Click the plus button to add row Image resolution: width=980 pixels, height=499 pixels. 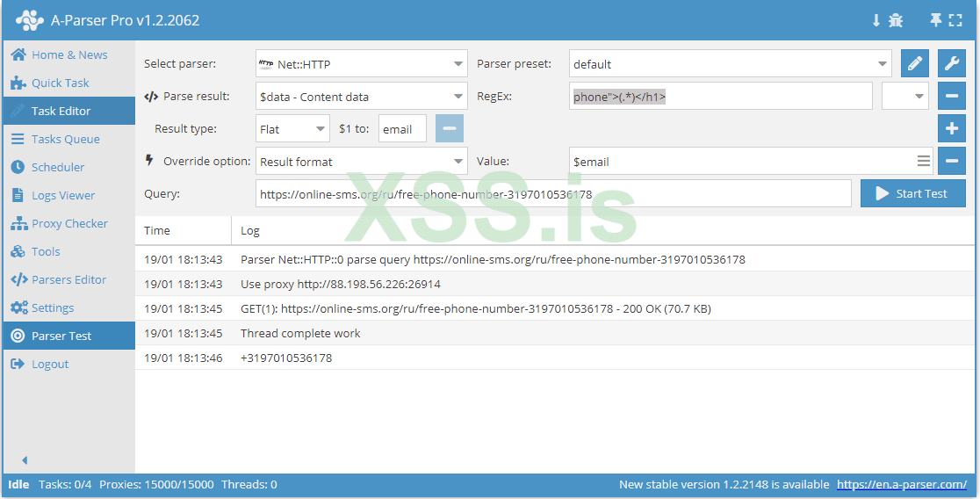click(952, 129)
